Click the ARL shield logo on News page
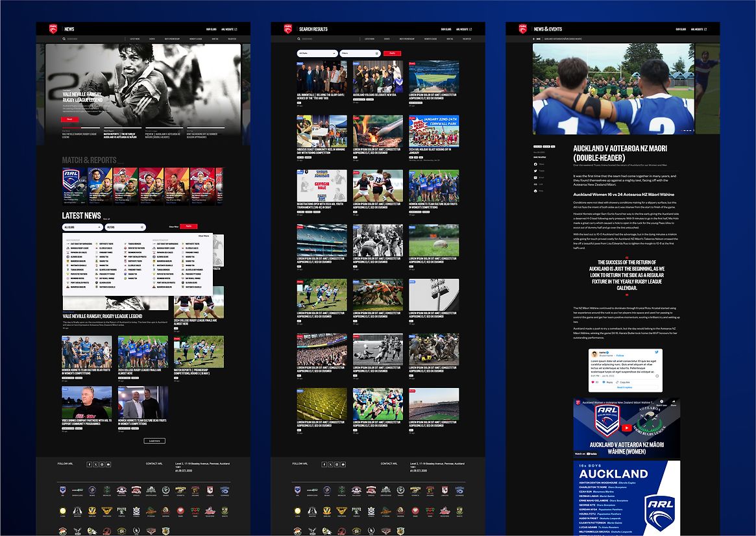 coord(53,29)
